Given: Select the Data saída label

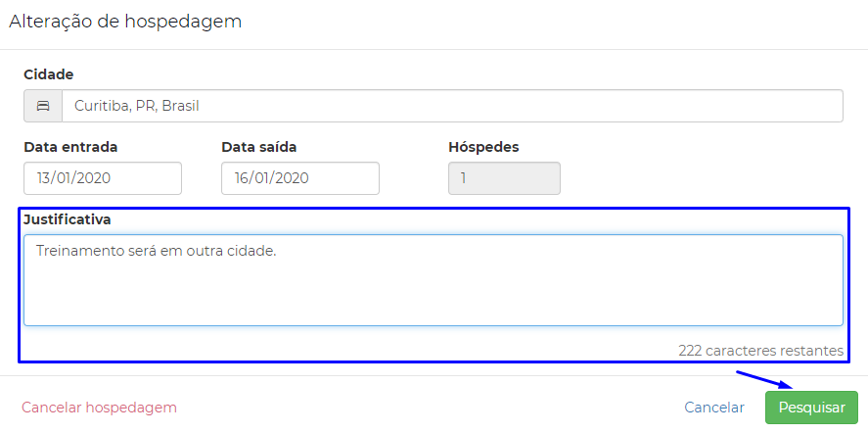Looking at the screenshot, I should click(x=259, y=147).
